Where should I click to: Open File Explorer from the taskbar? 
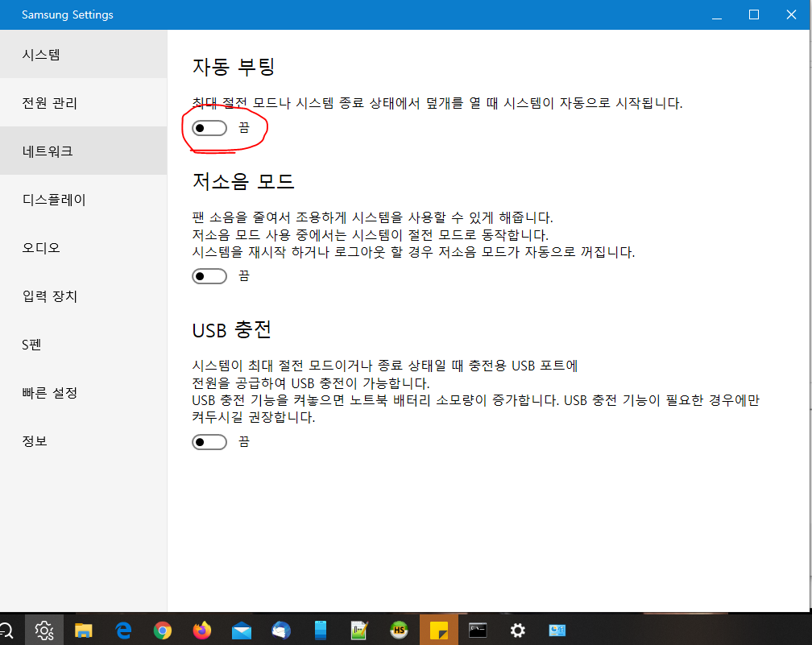[x=84, y=630]
